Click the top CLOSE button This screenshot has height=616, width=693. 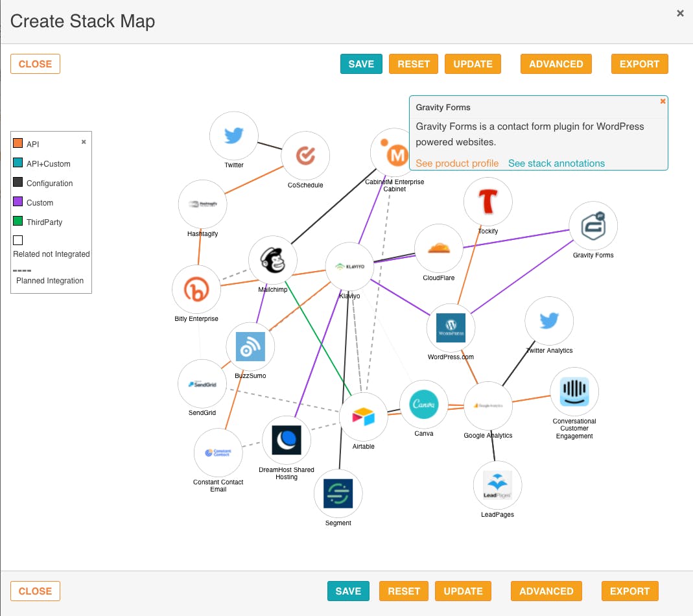36,64
